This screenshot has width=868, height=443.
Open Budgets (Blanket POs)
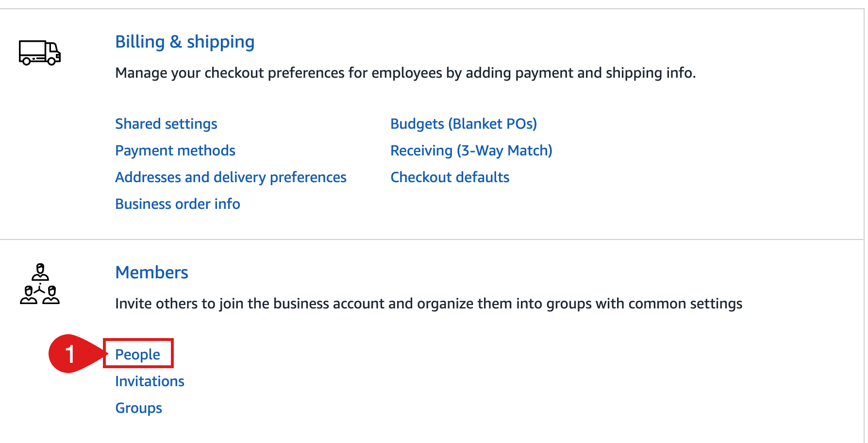[x=464, y=124]
